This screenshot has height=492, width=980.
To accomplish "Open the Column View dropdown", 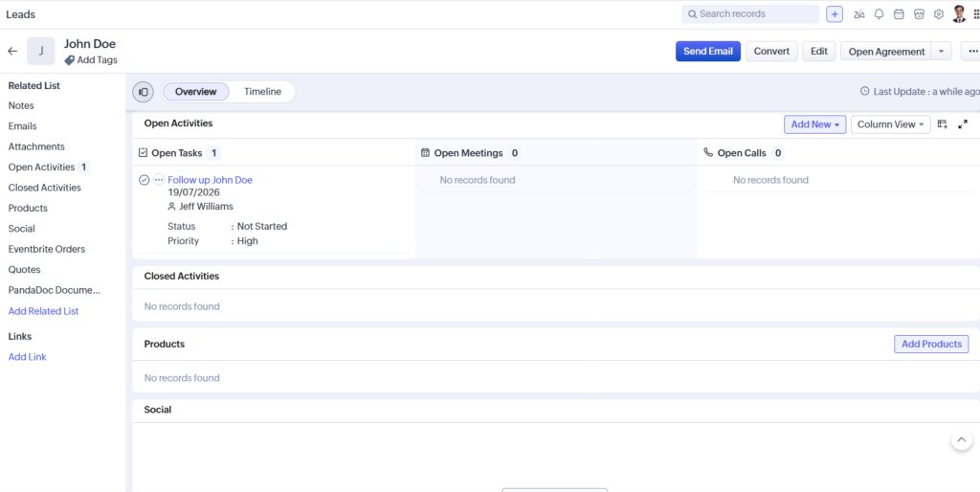I will tap(891, 124).
